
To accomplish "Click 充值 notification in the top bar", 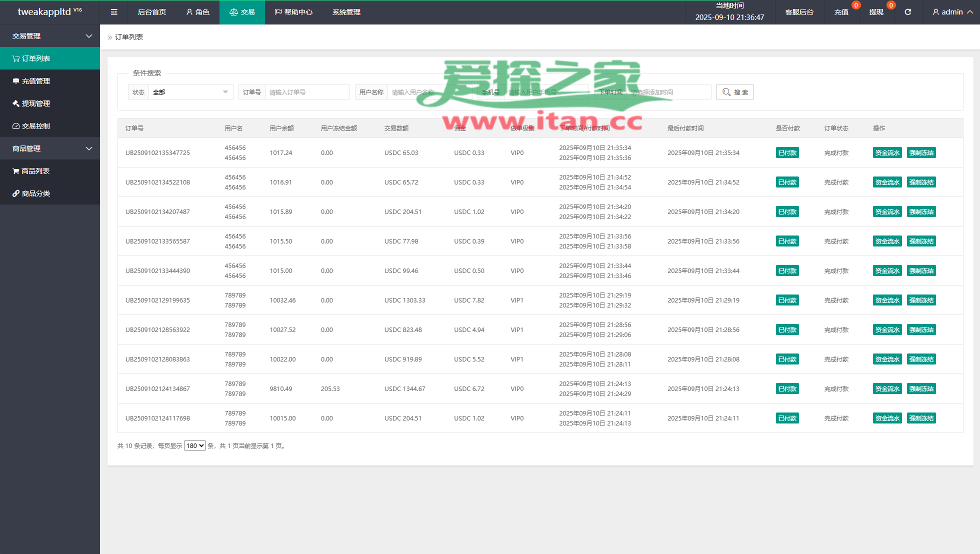I will pyautogui.click(x=841, y=12).
